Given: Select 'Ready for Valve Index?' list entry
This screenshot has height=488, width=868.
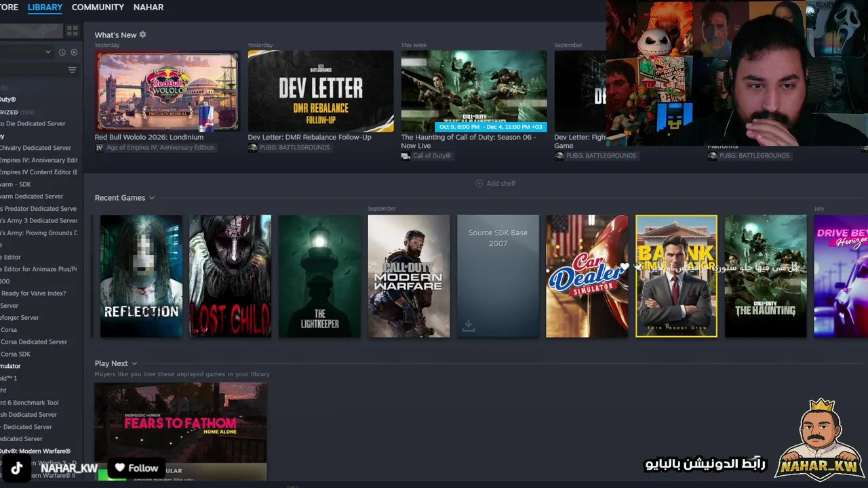Looking at the screenshot, I should tap(33, 293).
